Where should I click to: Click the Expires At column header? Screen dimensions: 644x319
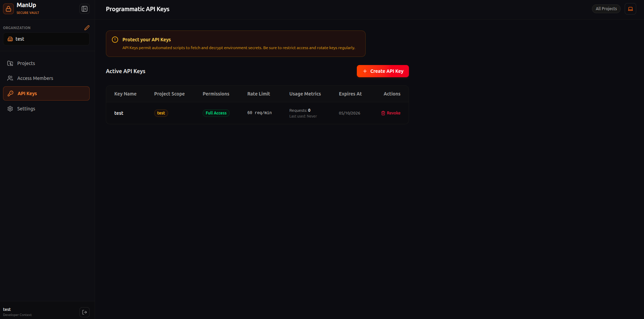(350, 94)
